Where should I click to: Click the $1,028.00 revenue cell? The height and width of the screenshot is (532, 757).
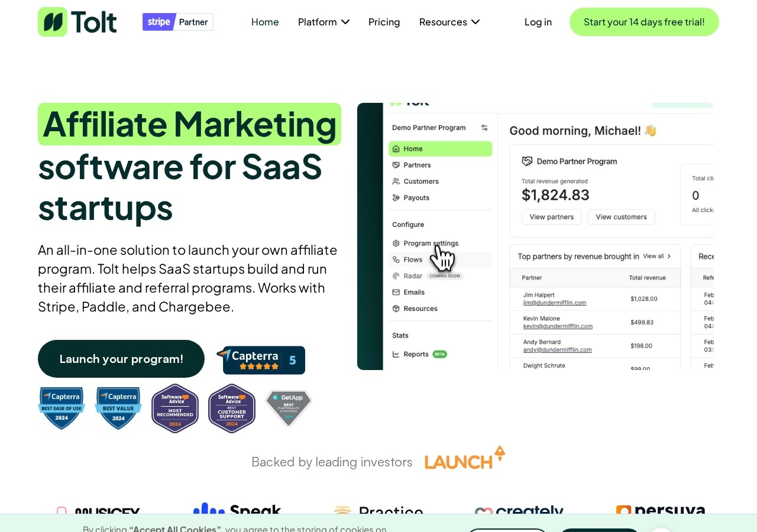pyautogui.click(x=644, y=299)
